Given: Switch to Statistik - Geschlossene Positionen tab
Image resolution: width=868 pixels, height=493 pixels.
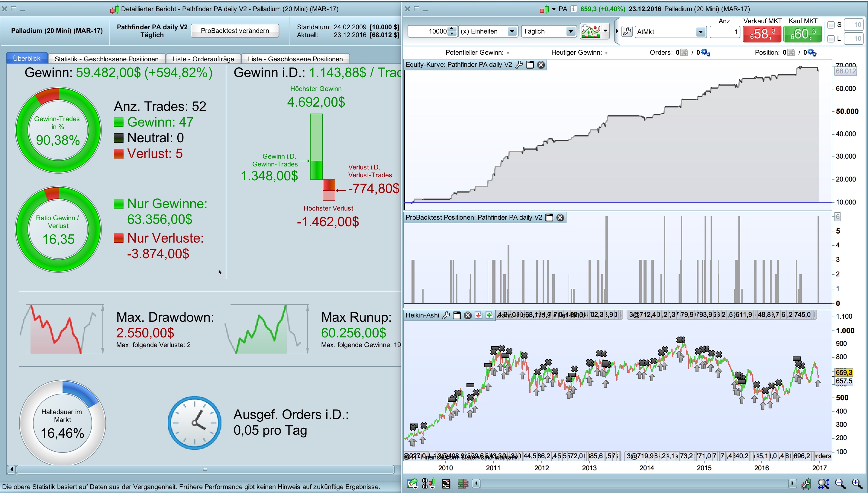Looking at the screenshot, I should point(106,59).
